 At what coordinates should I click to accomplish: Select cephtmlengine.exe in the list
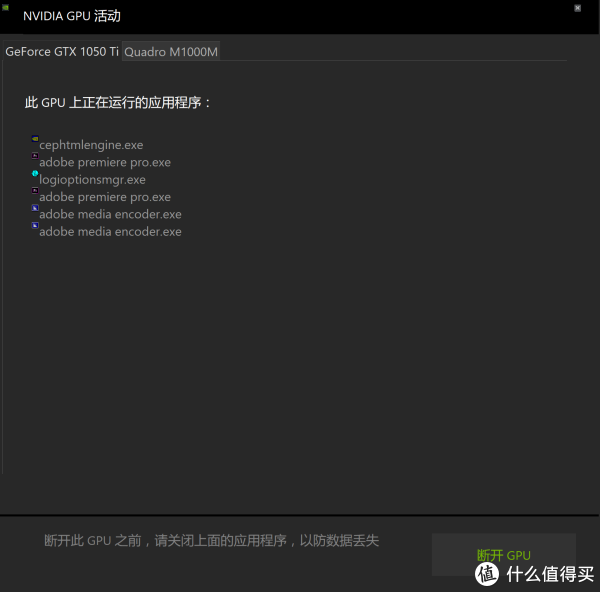tap(91, 145)
